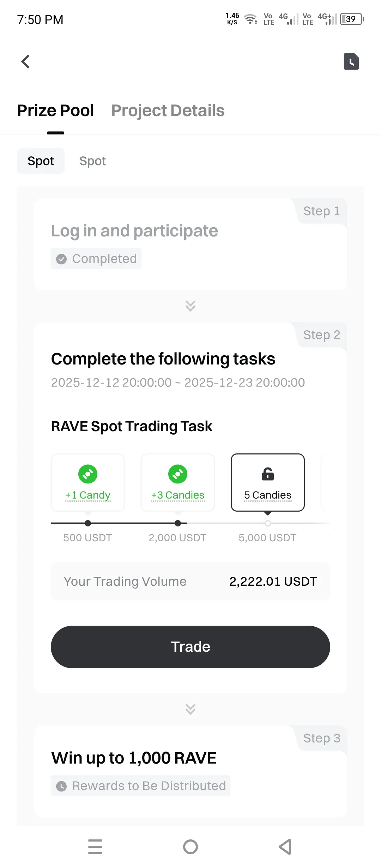Tap the Completed checkmark icon

point(61,259)
